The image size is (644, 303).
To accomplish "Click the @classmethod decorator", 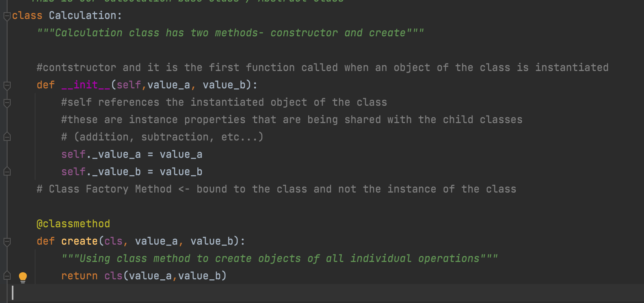I will 73,224.
